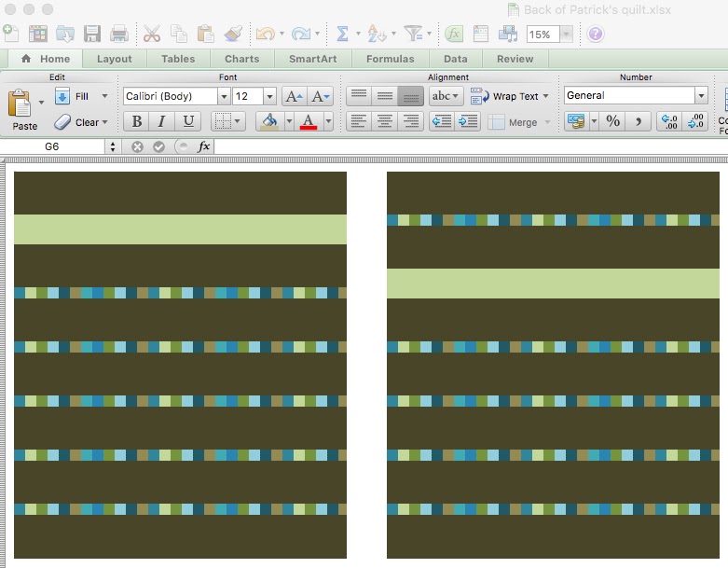Print the workbook using printer icon
The width and height of the screenshot is (728, 568).
point(119,34)
